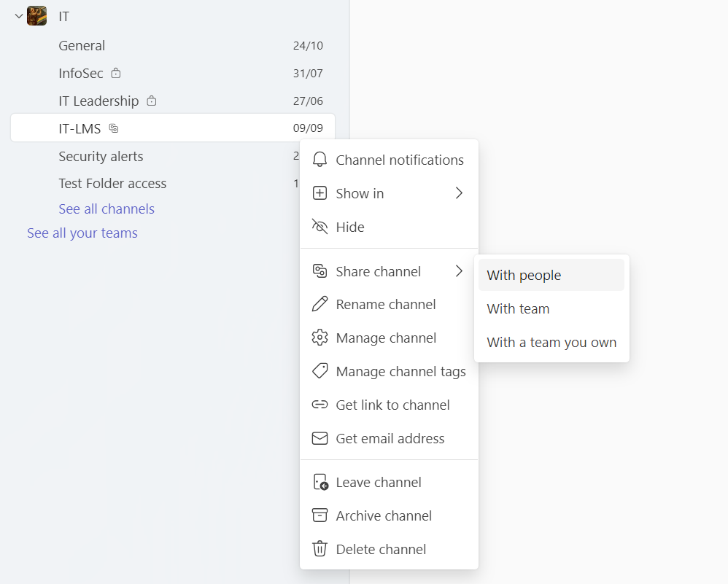The image size is (728, 584).
Task: Click the envelope icon for email address
Action: (x=320, y=439)
